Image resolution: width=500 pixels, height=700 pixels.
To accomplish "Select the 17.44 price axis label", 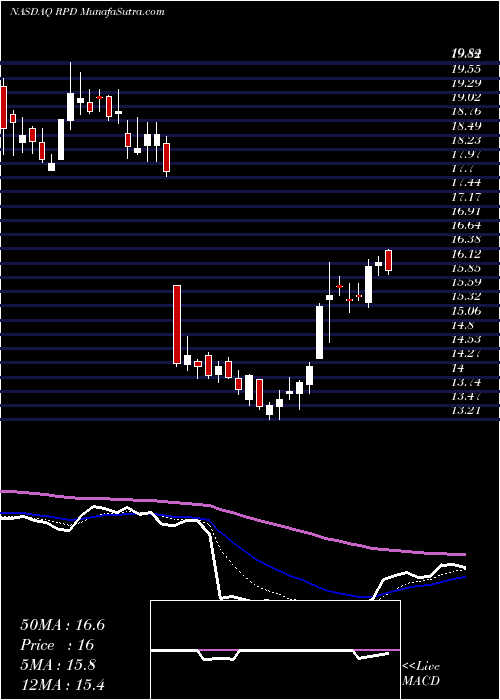I will (x=466, y=183).
